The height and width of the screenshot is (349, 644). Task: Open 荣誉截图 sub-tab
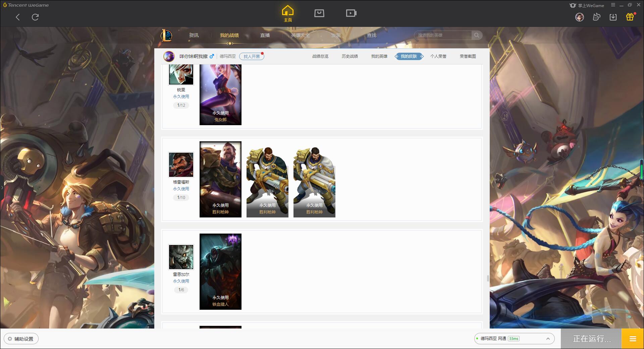tap(468, 56)
